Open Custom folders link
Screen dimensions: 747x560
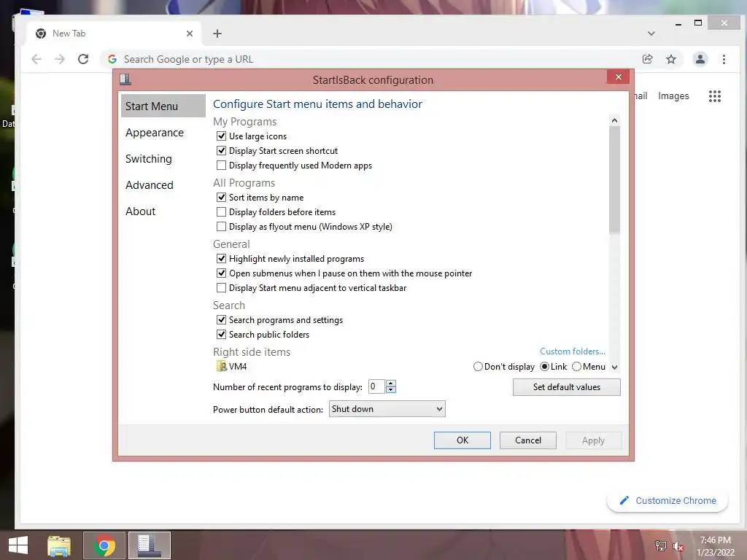click(x=572, y=351)
